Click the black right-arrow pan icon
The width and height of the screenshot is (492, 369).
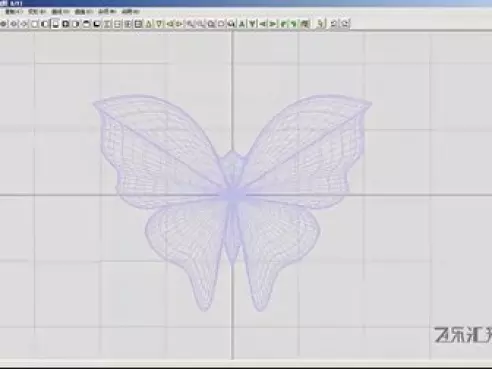click(273, 24)
